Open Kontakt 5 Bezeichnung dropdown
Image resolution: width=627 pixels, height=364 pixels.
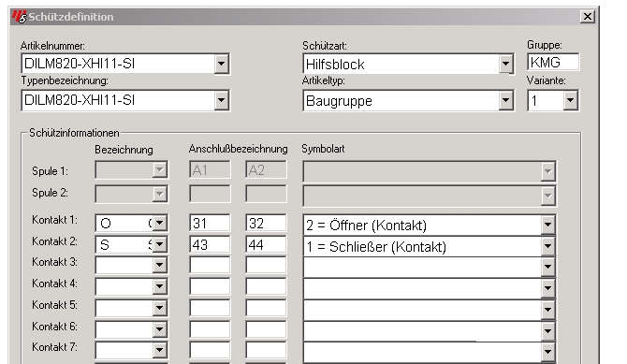point(159,308)
